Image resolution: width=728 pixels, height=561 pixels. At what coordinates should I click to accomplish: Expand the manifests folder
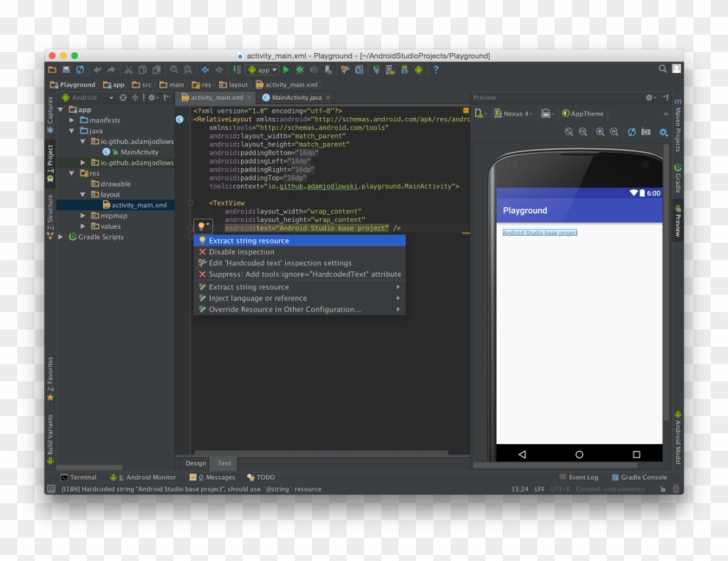(x=71, y=120)
